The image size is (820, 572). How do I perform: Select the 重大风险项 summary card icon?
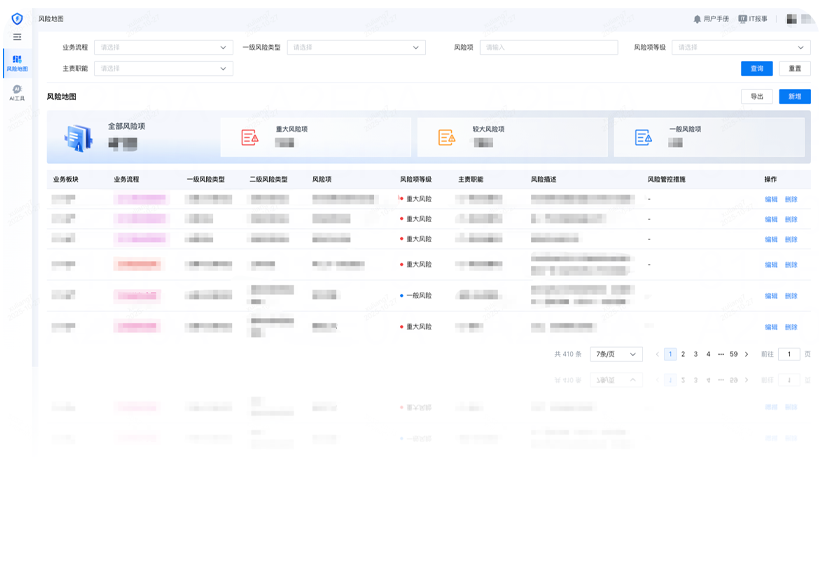point(250,138)
